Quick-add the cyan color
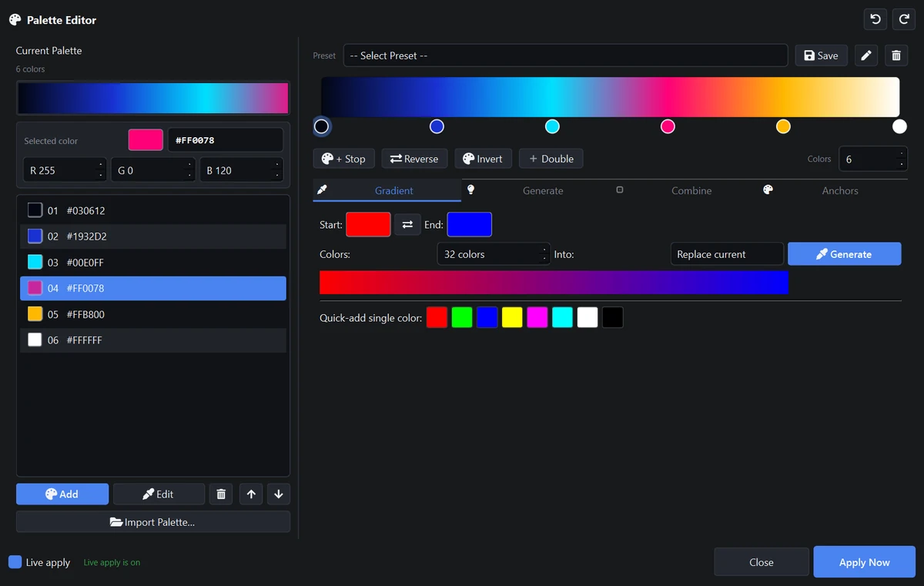 (562, 317)
